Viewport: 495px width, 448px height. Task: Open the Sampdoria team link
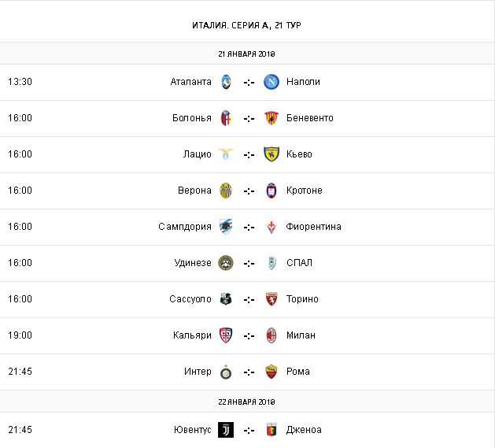click(x=184, y=227)
